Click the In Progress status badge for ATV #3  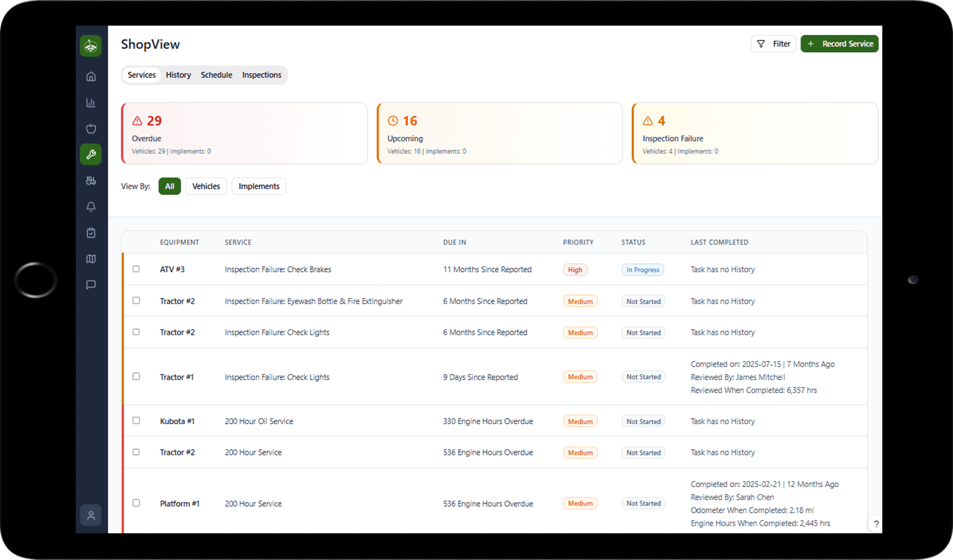tap(642, 269)
